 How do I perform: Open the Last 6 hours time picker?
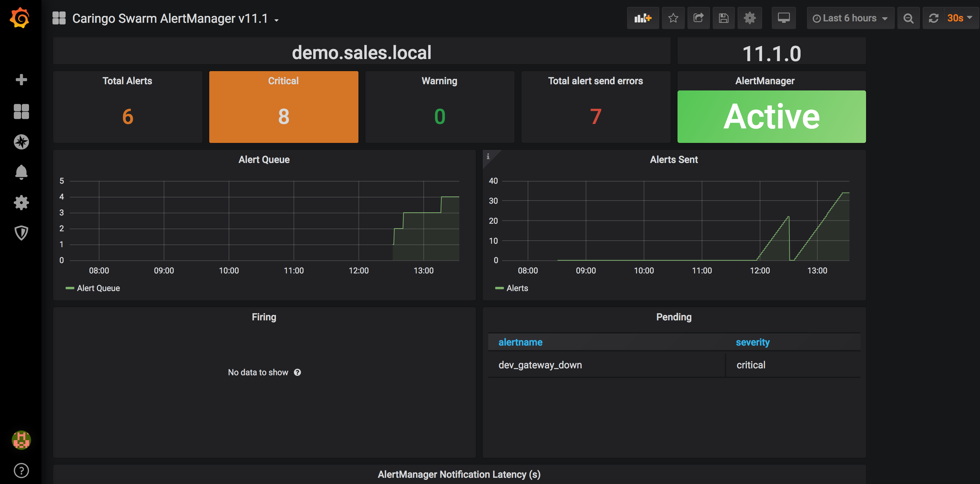tap(850, 18)
